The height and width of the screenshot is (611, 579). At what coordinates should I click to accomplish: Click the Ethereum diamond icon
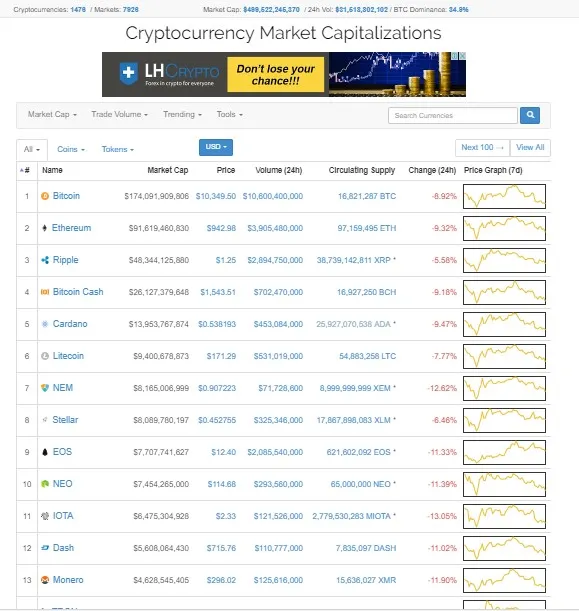[44, 228]
